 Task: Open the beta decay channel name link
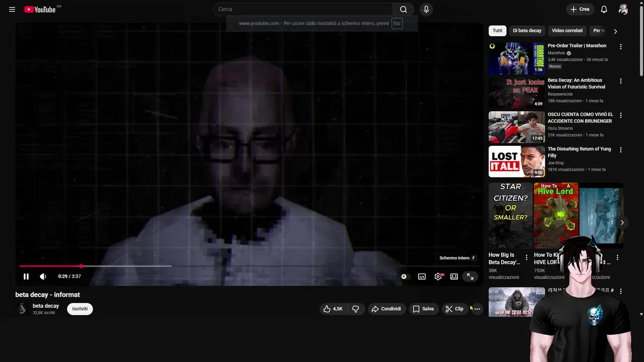click(46, 306)
